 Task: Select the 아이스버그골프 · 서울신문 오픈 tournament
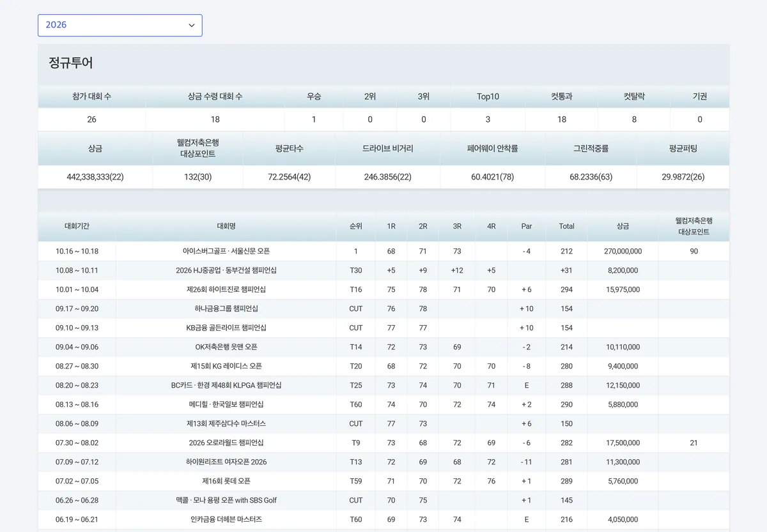tap(226, 252)
